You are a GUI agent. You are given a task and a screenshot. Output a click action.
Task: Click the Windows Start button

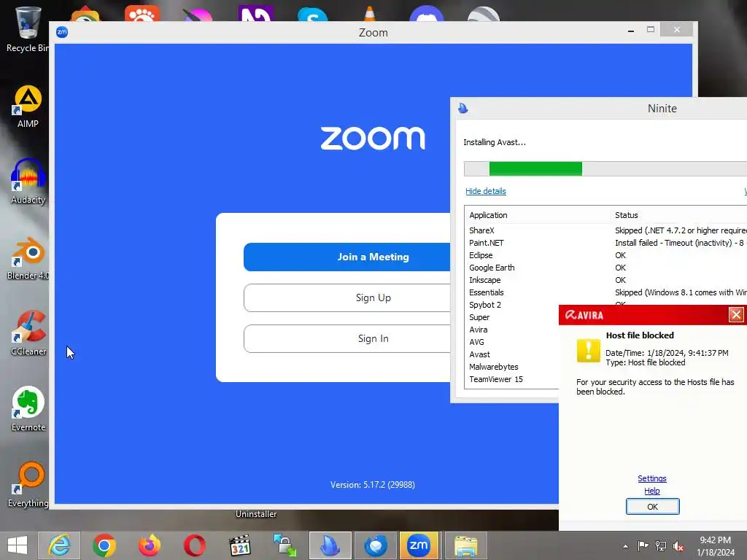pos(18,545)
